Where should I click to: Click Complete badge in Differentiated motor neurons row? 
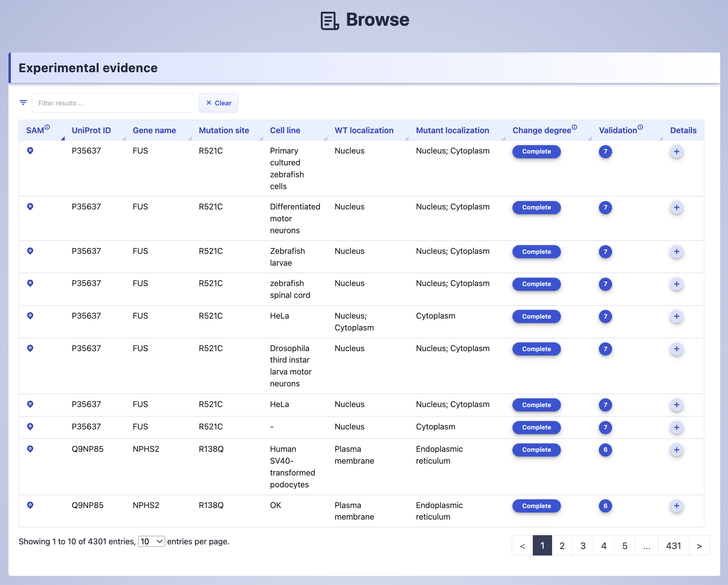pos(537,207)
